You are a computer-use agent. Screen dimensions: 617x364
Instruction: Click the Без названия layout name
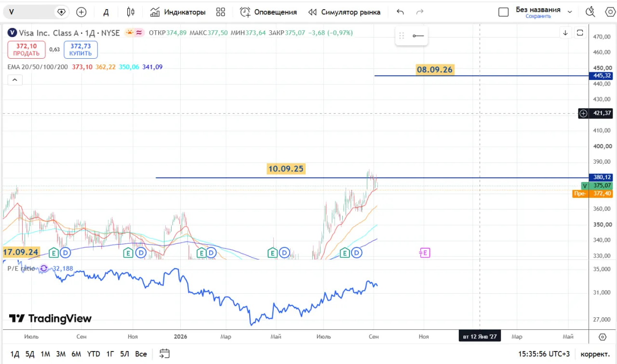(x=538, y=9)
